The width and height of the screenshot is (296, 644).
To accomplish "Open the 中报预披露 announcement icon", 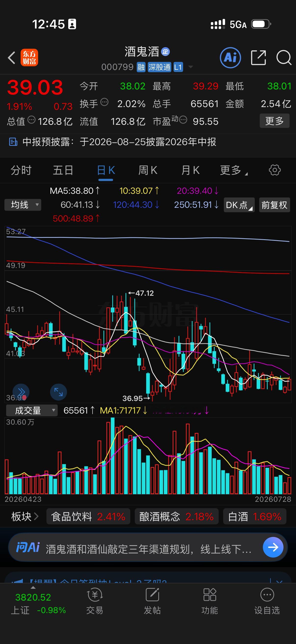I will [x=13, y=142].
